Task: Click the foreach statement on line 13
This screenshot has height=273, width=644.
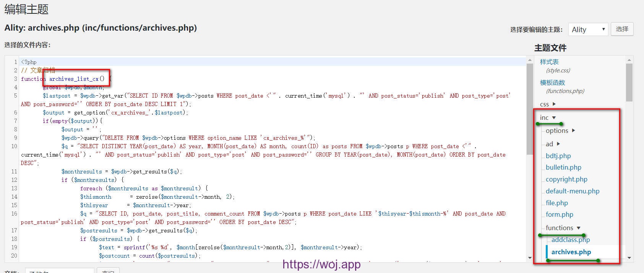Action: [x=144, y=188]
